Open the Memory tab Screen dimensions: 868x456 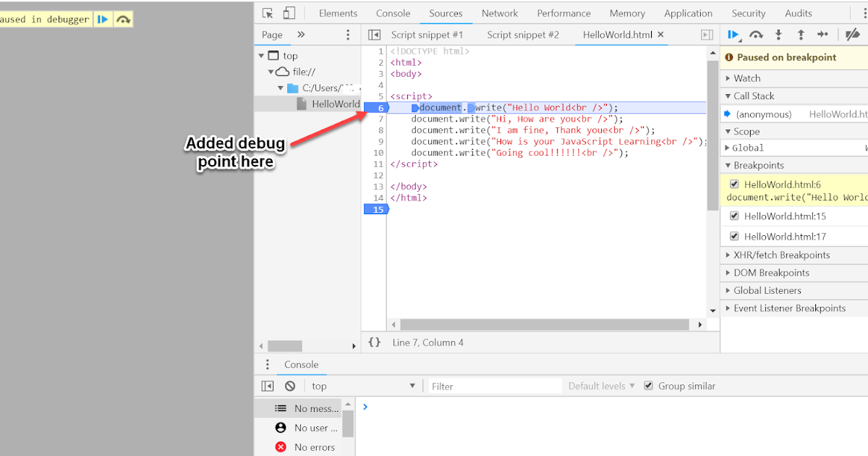click(x=627, y=13)
